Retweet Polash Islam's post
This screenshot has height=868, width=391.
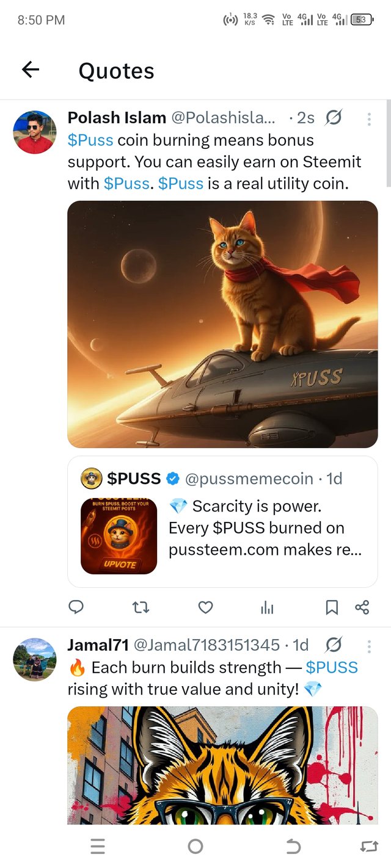tap(141, 607)
